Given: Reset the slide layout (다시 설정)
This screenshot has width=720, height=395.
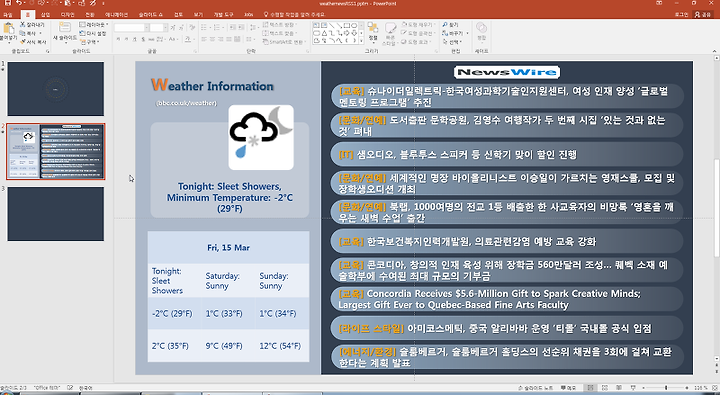Looking at the screenshot, I should (x=93, y=33).
